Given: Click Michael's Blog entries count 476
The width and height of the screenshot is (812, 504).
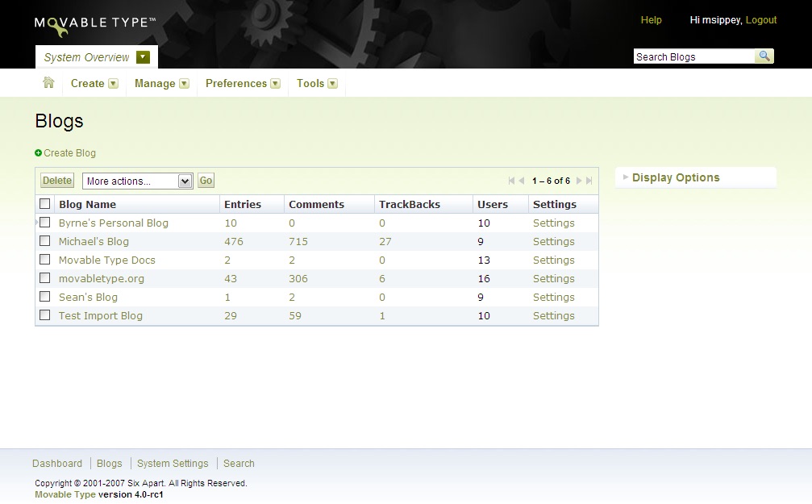Looking at the screenshot, I should point(234,241).
